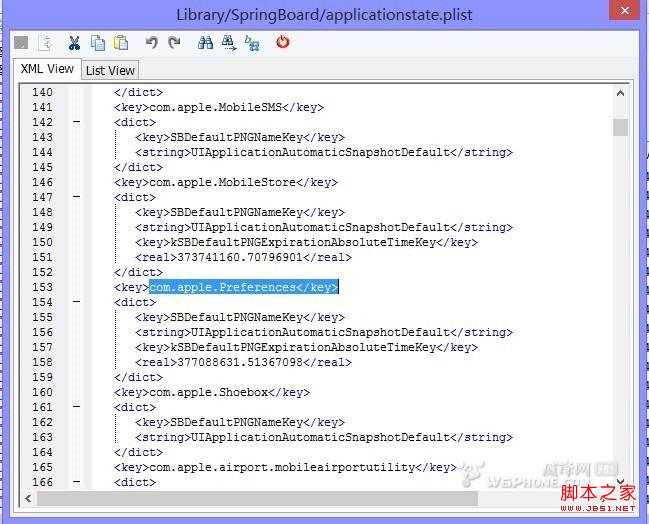The image size is (649, 524).
Task: Click the closing dict tag on line 152
Action: pos(139,272)
